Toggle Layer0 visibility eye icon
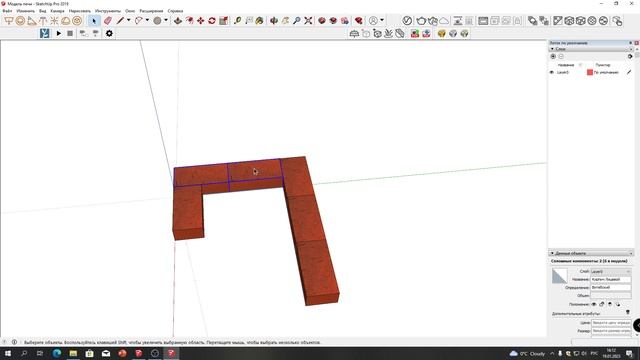Screen dimensions: 640x360 (552, 72)
